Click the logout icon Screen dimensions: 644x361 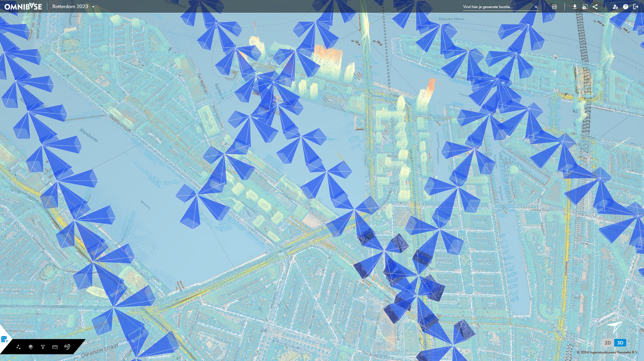(x=636, y=7)
